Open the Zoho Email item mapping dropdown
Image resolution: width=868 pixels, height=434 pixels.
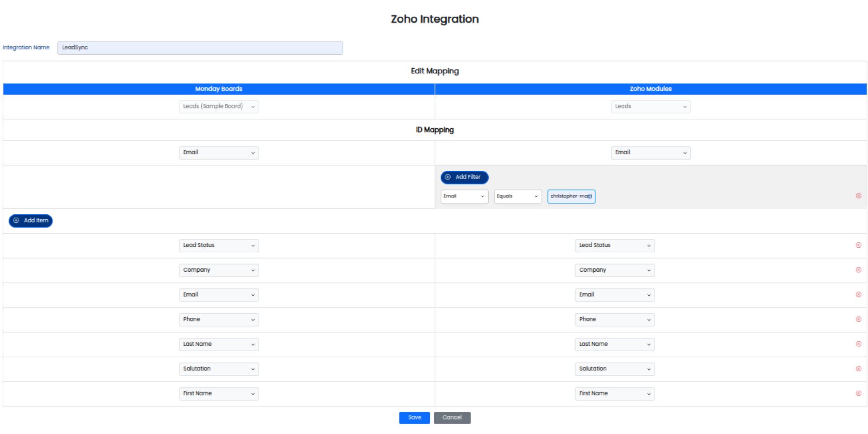(615, 295)
